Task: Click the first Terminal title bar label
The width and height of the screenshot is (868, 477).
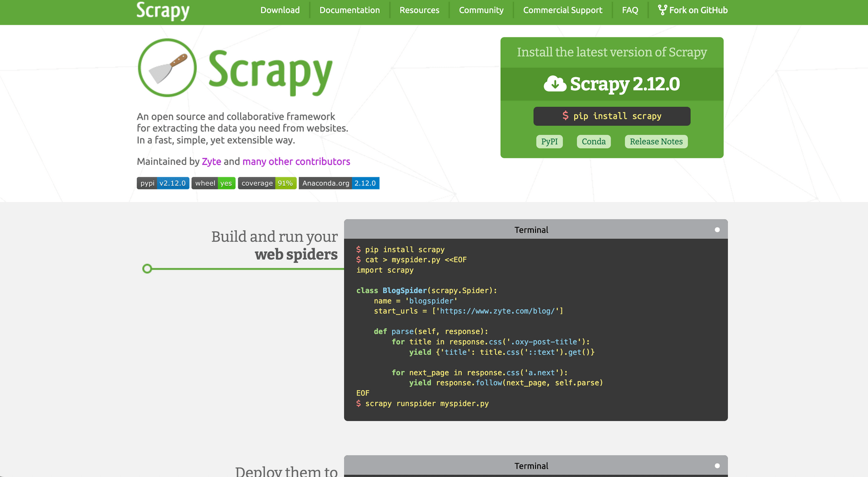Action: click(531, 230)
